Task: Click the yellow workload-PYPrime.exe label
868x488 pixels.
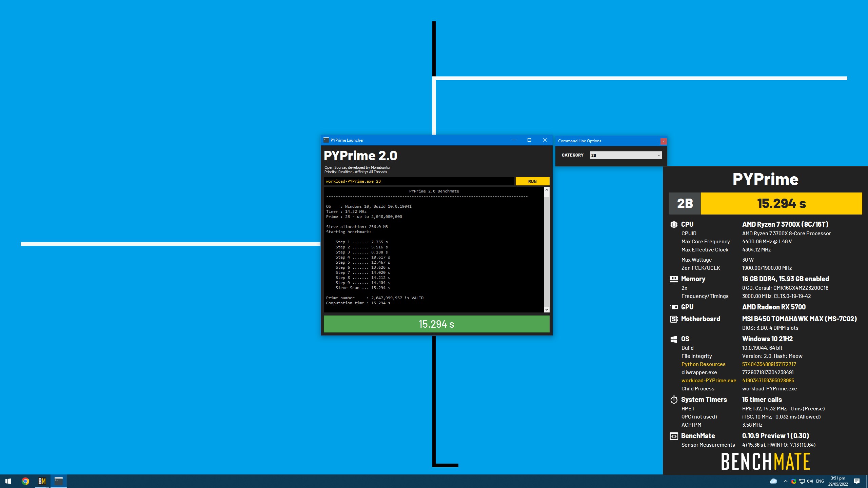Action: tap(709, 381)
